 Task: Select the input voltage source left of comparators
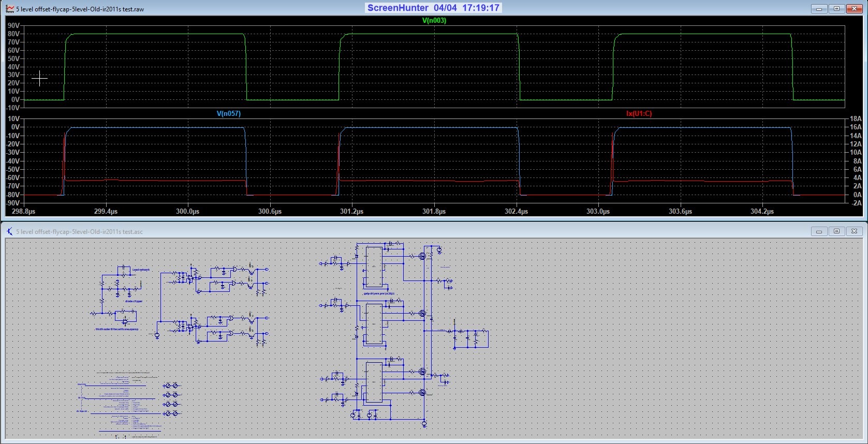(x=157, y=336)
